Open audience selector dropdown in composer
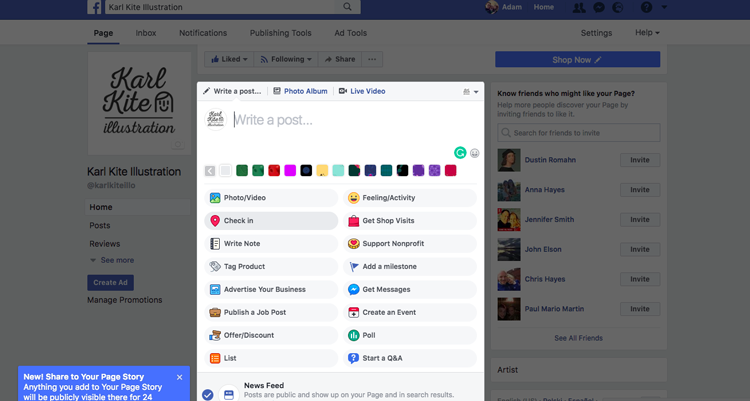The height and width of the screenshot is (401, 750). pyautogui.click(x=471, y=92)
